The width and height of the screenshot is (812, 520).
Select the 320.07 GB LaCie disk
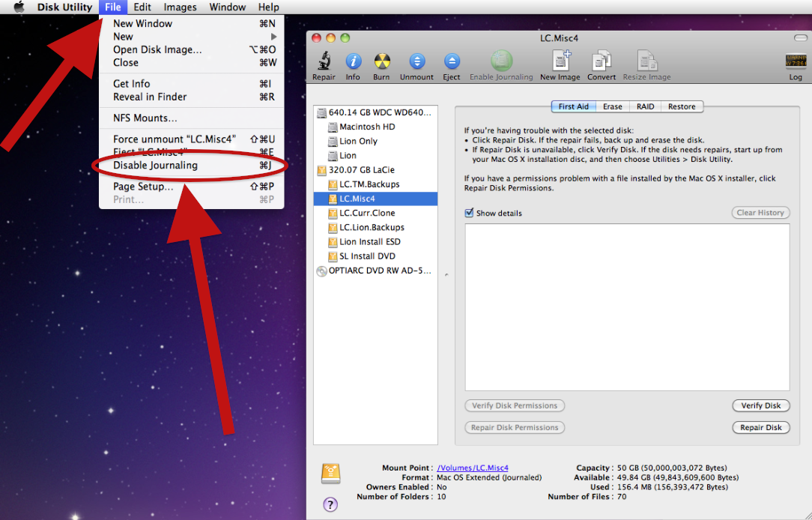tap(375, 170)
